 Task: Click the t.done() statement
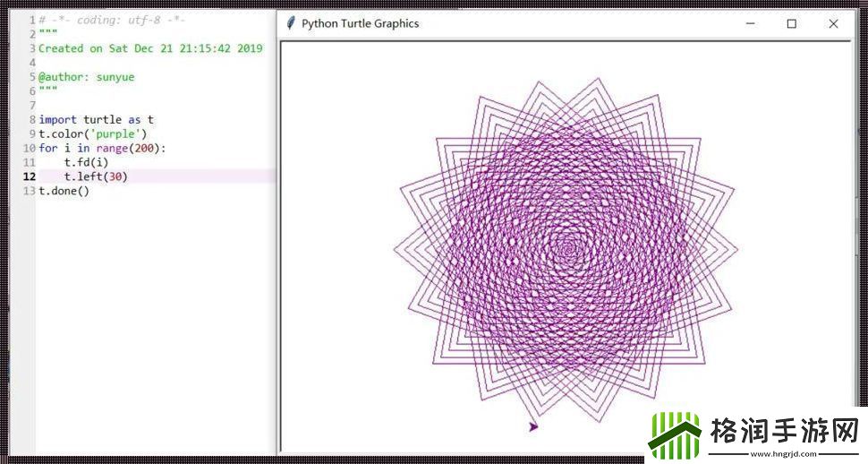coord(64,191)
